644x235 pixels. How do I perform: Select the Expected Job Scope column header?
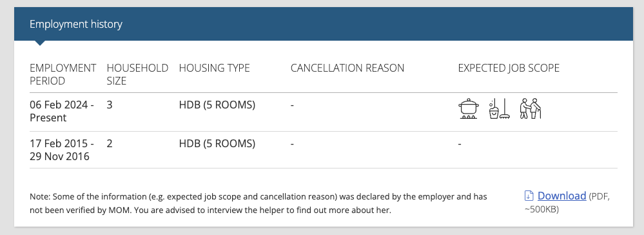click(509, 68)
